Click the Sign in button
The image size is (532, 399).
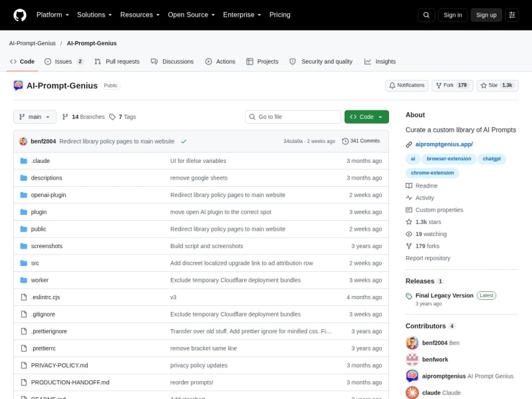pyautogui.click(x=453, y=15)
